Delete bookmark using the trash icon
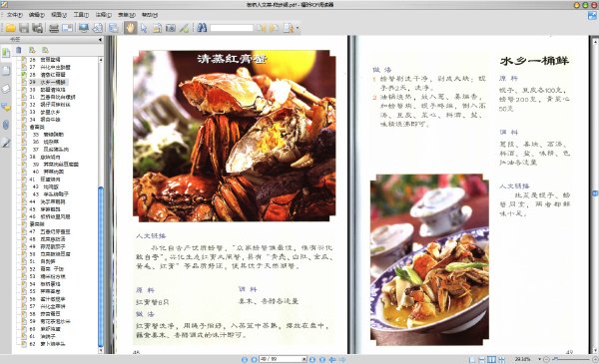Screen dimensions: 599x364 pyautogui.click(x=19, y=50)
